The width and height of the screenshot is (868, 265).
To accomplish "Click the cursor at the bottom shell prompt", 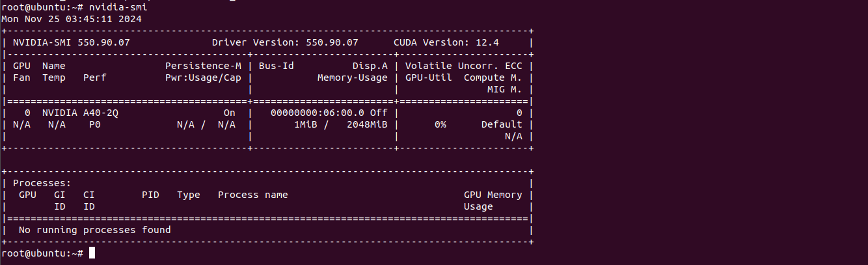I will pyautogui.click(x=92, y=253).
